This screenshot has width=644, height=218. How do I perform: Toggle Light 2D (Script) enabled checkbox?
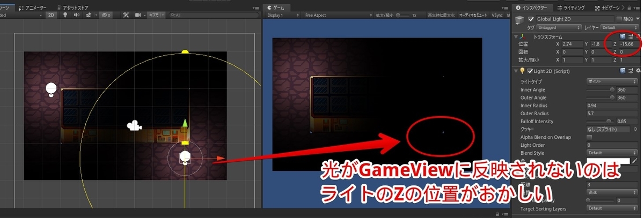(530, 71)
